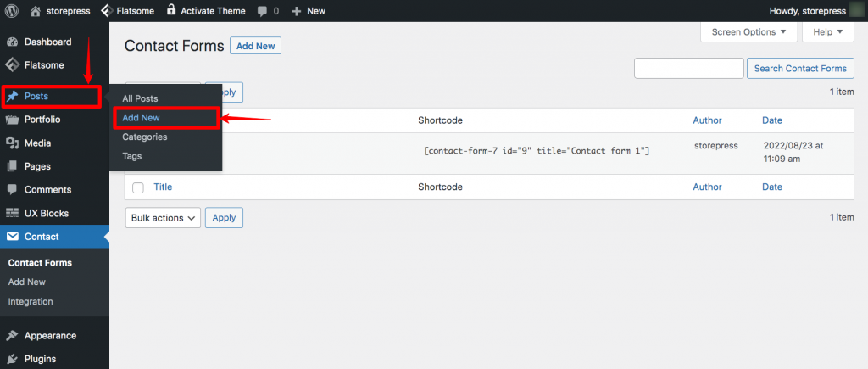Viewport: 868px width, 369px height.
Task: Expand the Help panel
Action: coord(828,31)
